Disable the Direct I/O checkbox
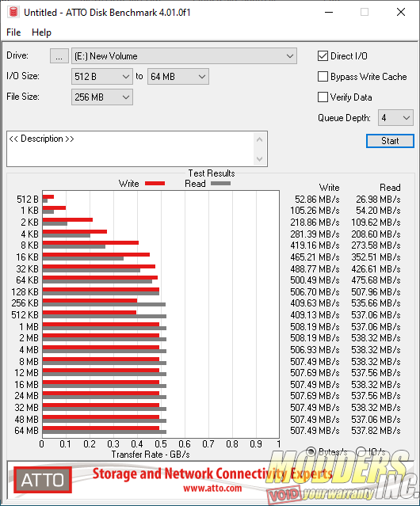Screen dimensions: 420x506 click(x=323, y=56)
